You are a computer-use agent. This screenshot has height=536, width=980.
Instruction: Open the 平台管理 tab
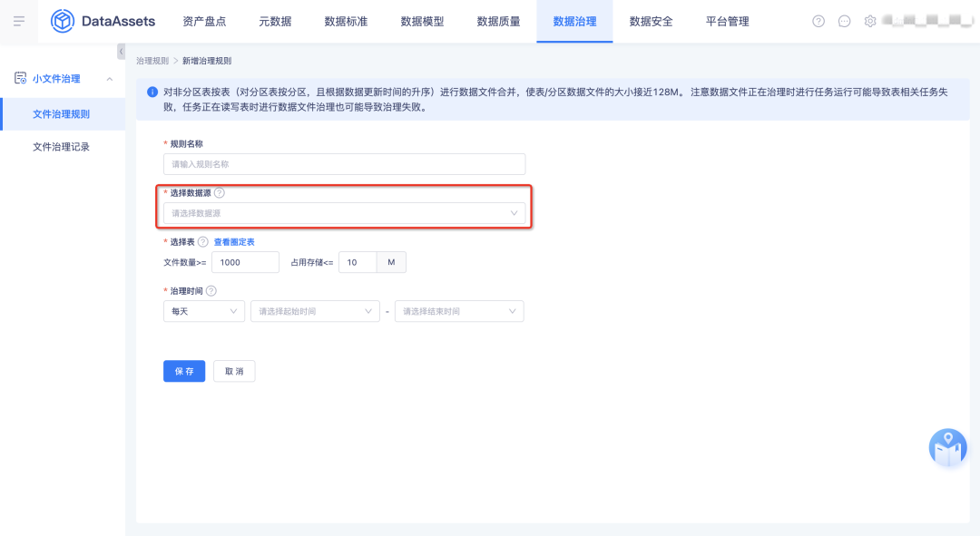pyautogui.click(x=727, y=21)
